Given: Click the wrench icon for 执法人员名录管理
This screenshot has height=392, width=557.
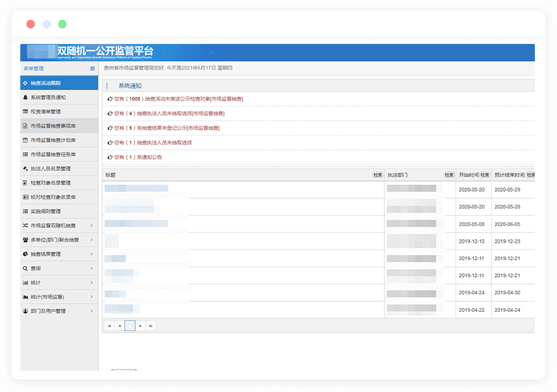Looking at the screenshot, I should pos(25,169).
